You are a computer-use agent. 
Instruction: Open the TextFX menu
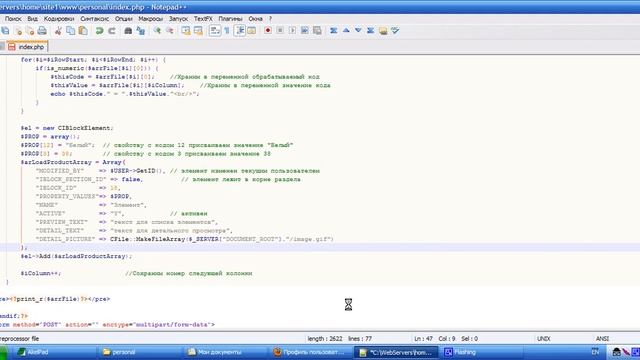[203, 19]
